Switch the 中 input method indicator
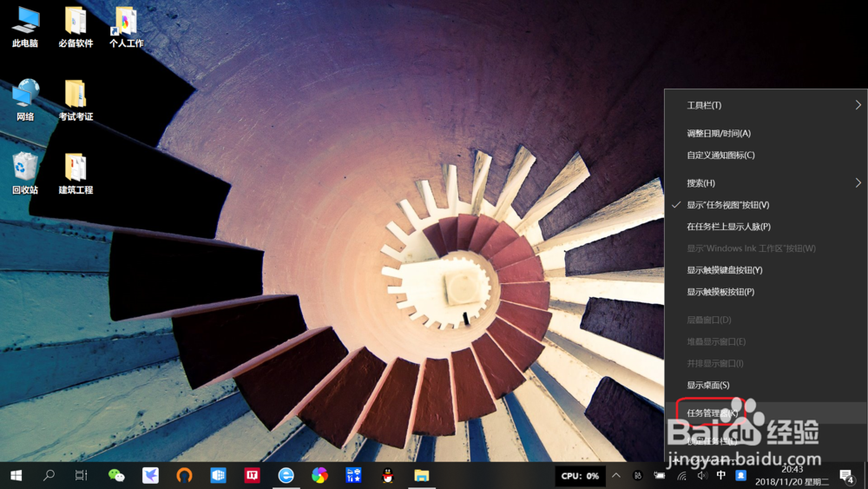This screenshot has width=868, height=489. click(720, 475)
